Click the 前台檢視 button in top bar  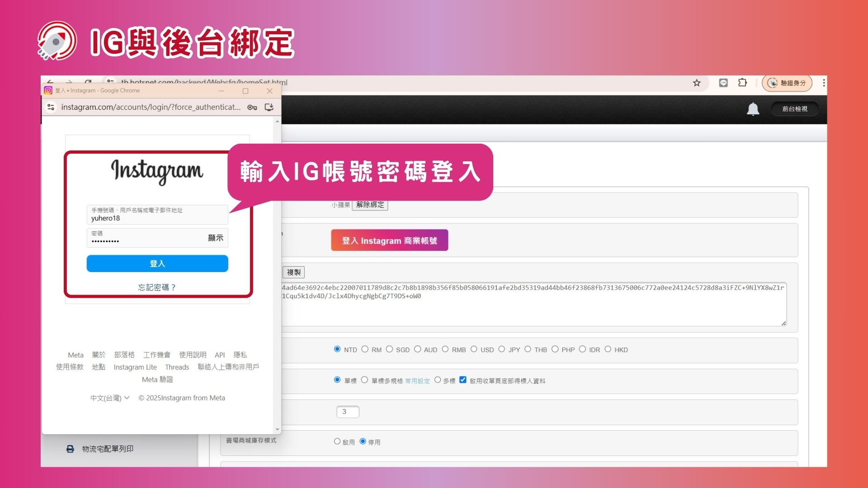(794, 109)
